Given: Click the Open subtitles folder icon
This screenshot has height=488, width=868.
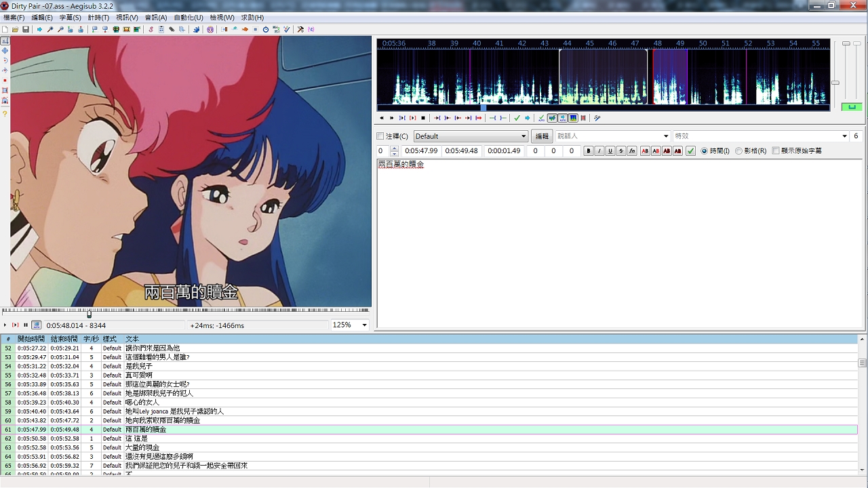Looking at the screenshot, I should [15, 30].
